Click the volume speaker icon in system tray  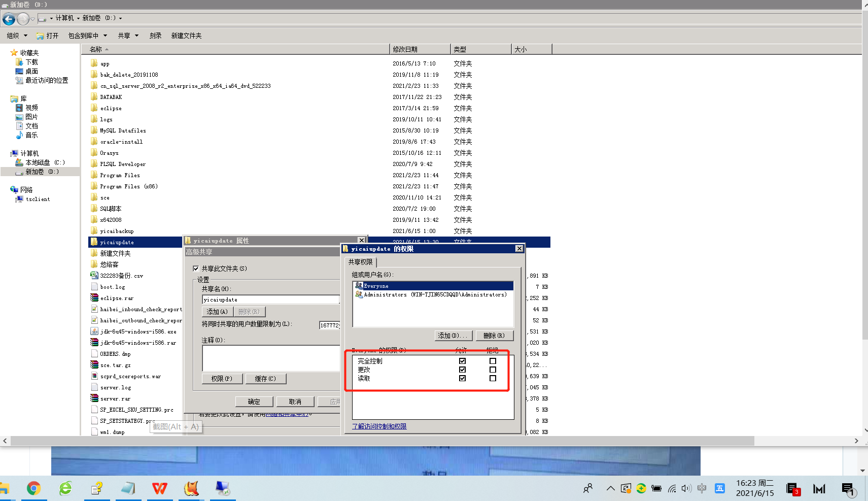pyautogui.click(x=686, y=488)
